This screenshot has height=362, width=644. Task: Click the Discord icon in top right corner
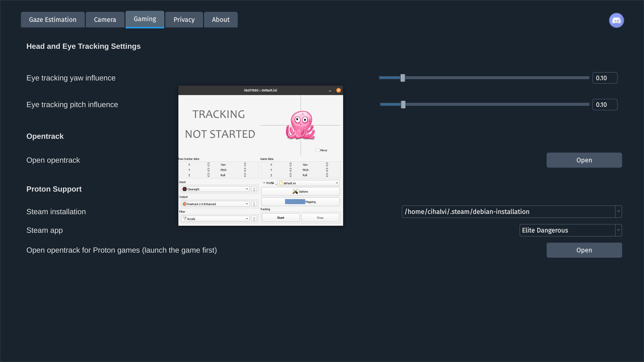pos(616,20)
